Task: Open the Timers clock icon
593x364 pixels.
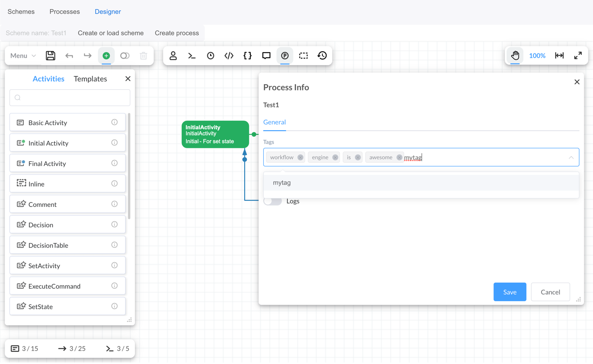Action: tap(210, 56)
